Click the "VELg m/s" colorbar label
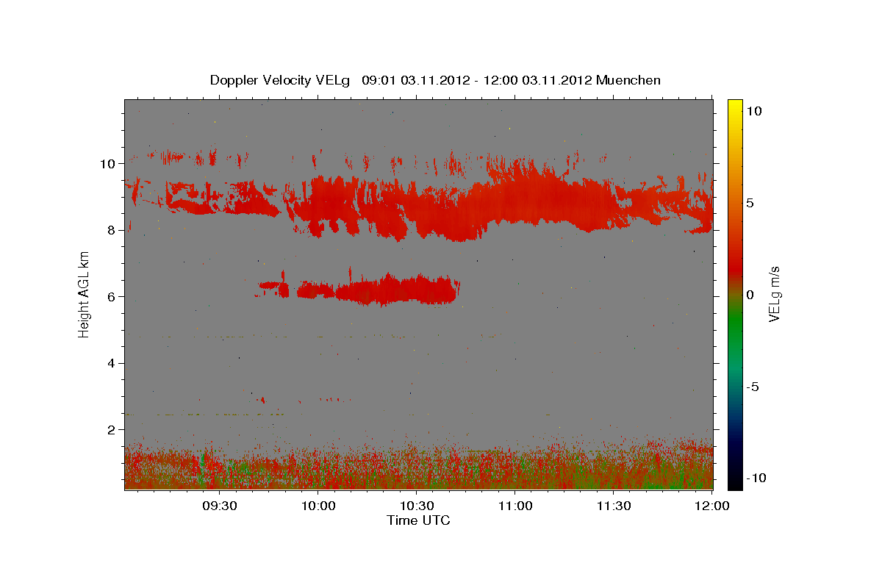Viewport: 882px width, 588px height. pos(774,294)
